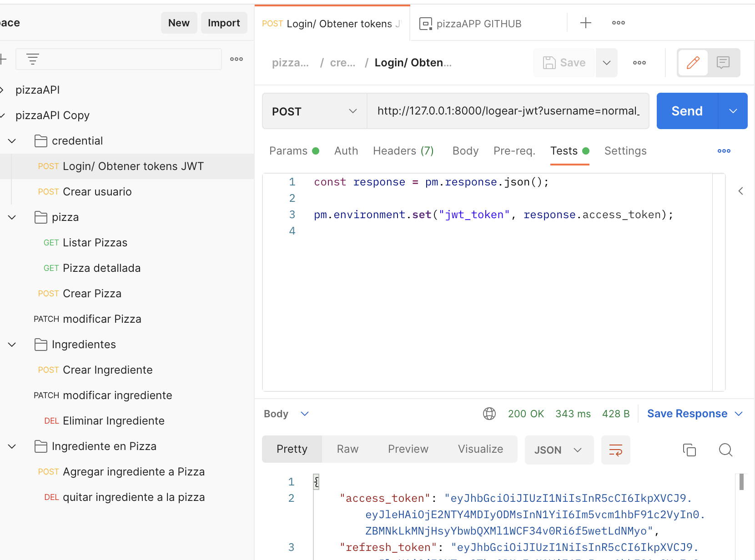Open the JSON format dropdown
Image resolution: width=755 pixels, height=560 pixels.
[559, 450]
